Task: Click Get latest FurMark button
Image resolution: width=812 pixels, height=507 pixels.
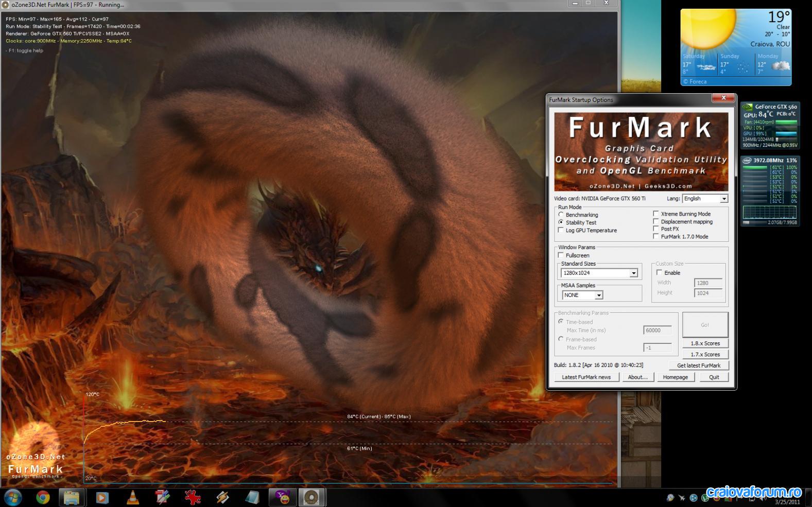Action: (x=699, y=365)
